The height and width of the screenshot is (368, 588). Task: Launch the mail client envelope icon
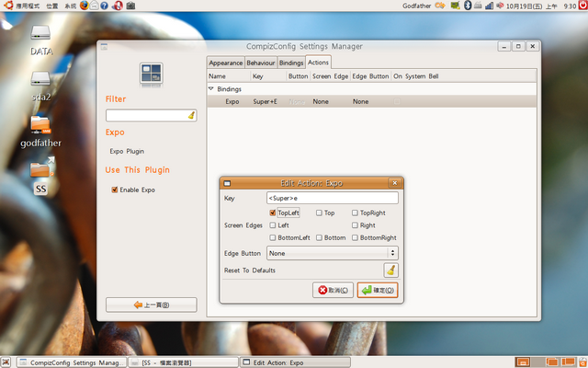(x=95, y=6)
